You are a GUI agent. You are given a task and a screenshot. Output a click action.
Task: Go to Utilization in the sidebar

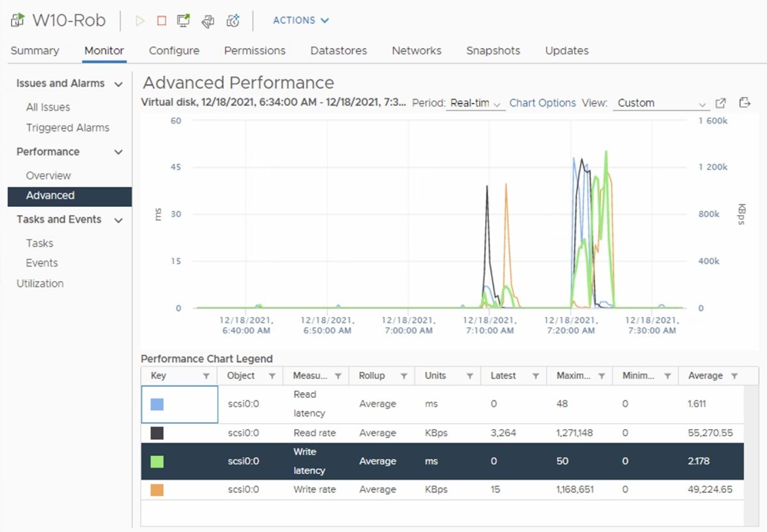pos(40,283)
